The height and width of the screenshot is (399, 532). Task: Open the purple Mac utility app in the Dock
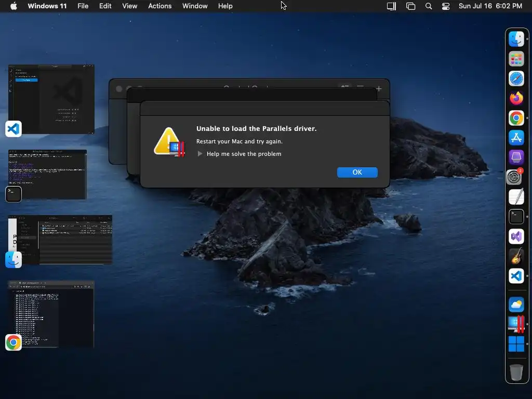(x=516, y=157)
